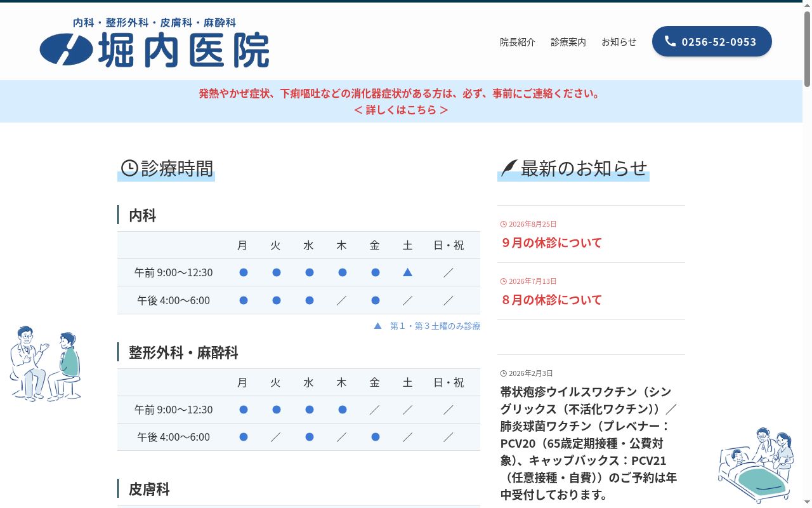Viewport: 812px width, 508px height.
Task: Click the 内科 Wednesday afternoon circle mark
Action: pos(310,300)
